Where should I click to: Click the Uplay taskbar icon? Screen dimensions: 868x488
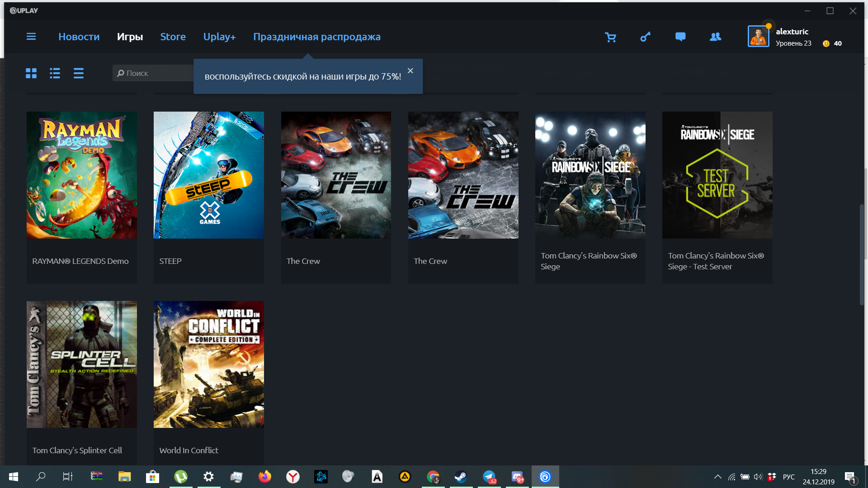click(545, 477)
